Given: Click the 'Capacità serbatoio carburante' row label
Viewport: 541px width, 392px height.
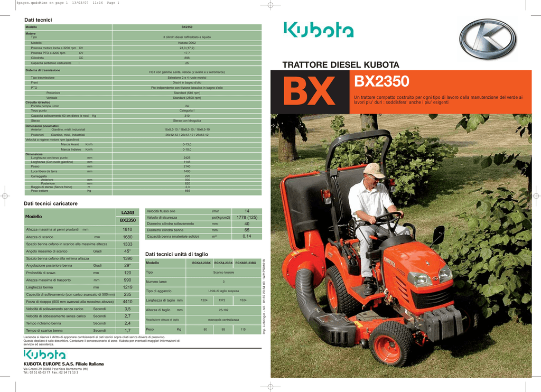Looking at the screenshot, I should point(51,63).
